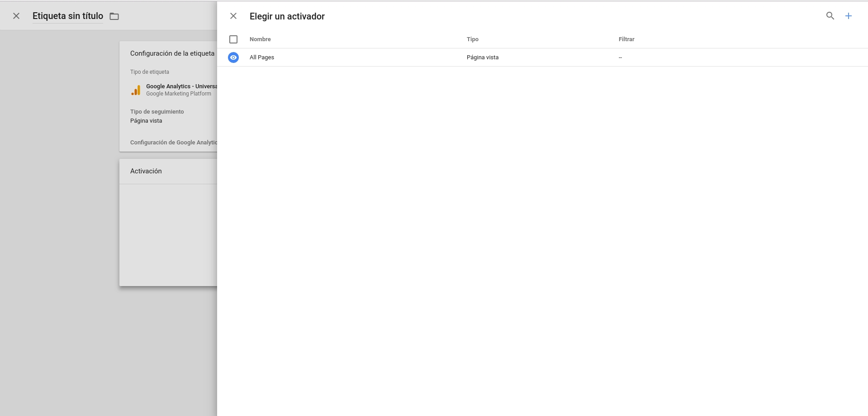This screenshot has width=868, height=416.
Task: Click the All Pages eye icon
Action: point(233,57)
